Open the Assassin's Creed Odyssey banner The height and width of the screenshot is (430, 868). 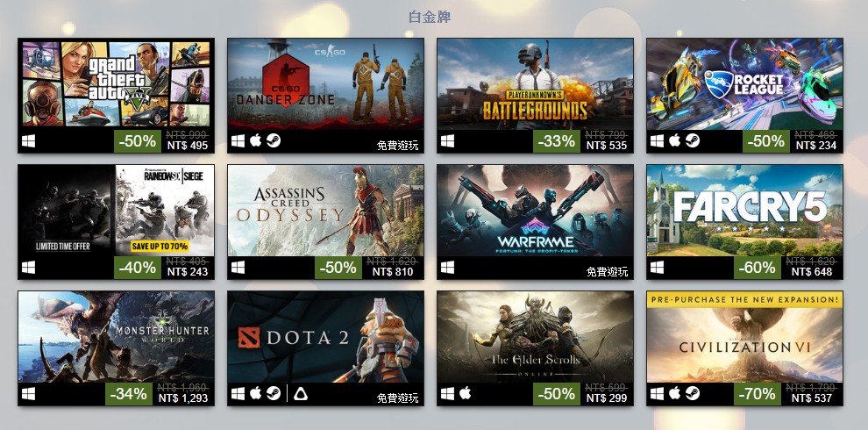click(x=325, y=210)
